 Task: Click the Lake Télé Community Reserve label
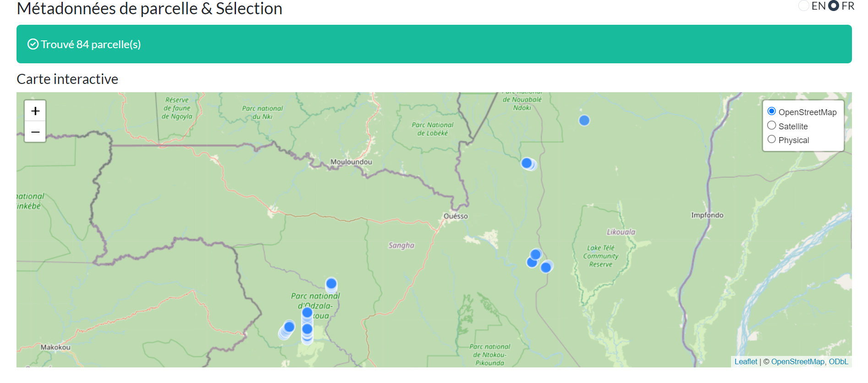pos(601,256)
